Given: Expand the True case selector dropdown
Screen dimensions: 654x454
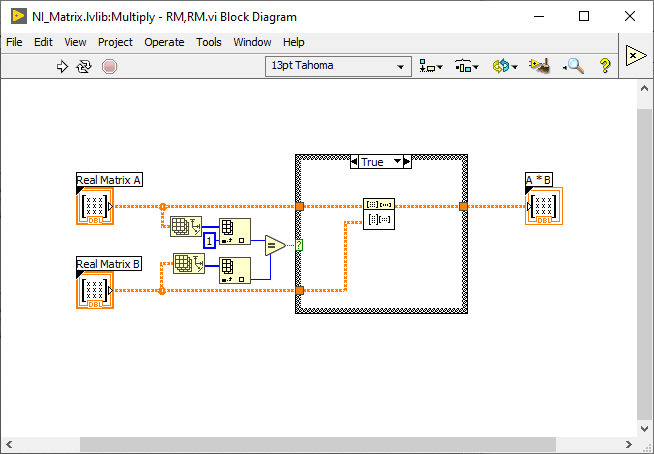Looking at the screenshot, I should 396,162.
